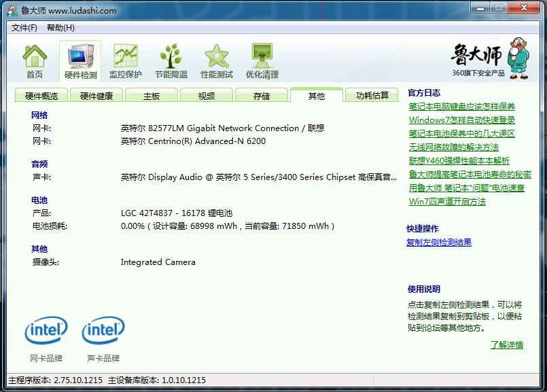Open the 优化清理 optimize and clean icon
Image resolution: width=547 pixels, height=392 pixels.
(x=262, y=61)
